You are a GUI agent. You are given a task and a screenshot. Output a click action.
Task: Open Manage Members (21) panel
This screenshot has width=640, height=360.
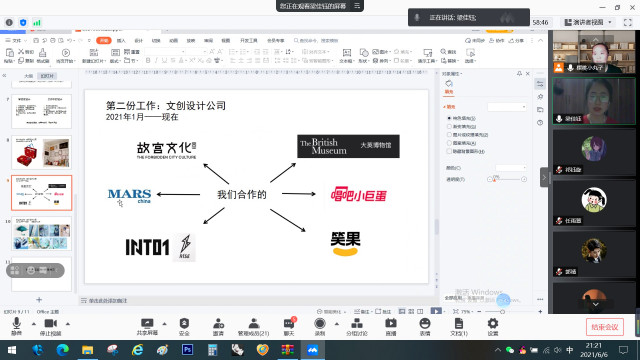(x=253, y=326)
